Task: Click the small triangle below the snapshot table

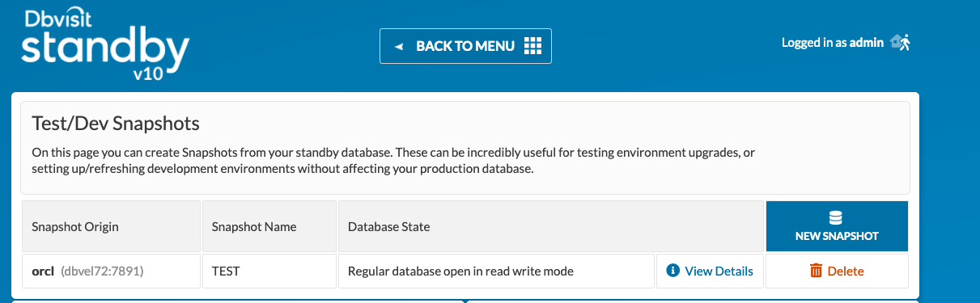Action: [x=465, y=301]
